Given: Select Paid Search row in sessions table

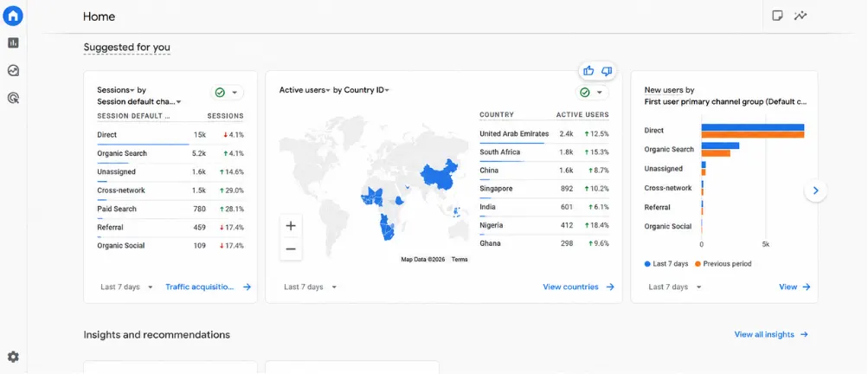Looking at the screenshot, I should [170, 209].
